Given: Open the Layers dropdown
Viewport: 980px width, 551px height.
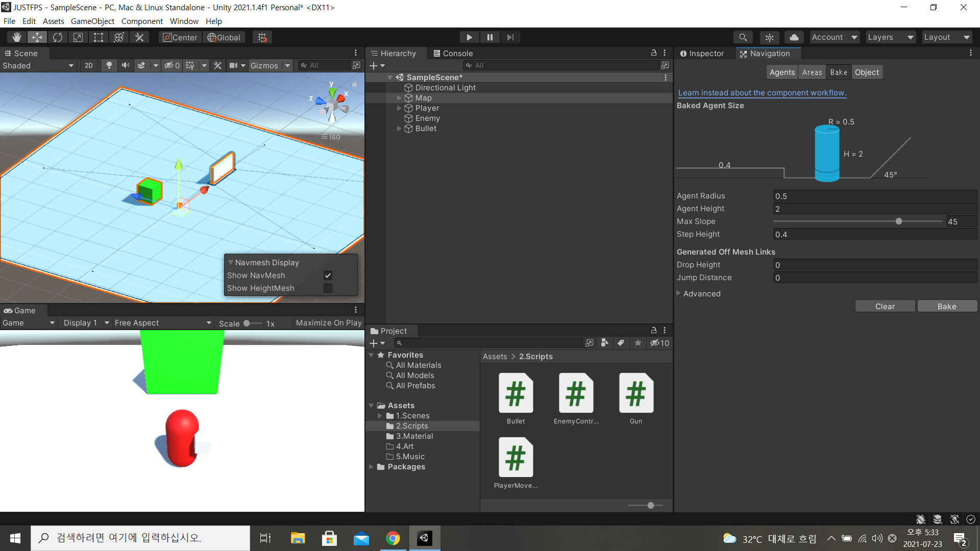Looking at the screenshot, I should pos(891,37).
